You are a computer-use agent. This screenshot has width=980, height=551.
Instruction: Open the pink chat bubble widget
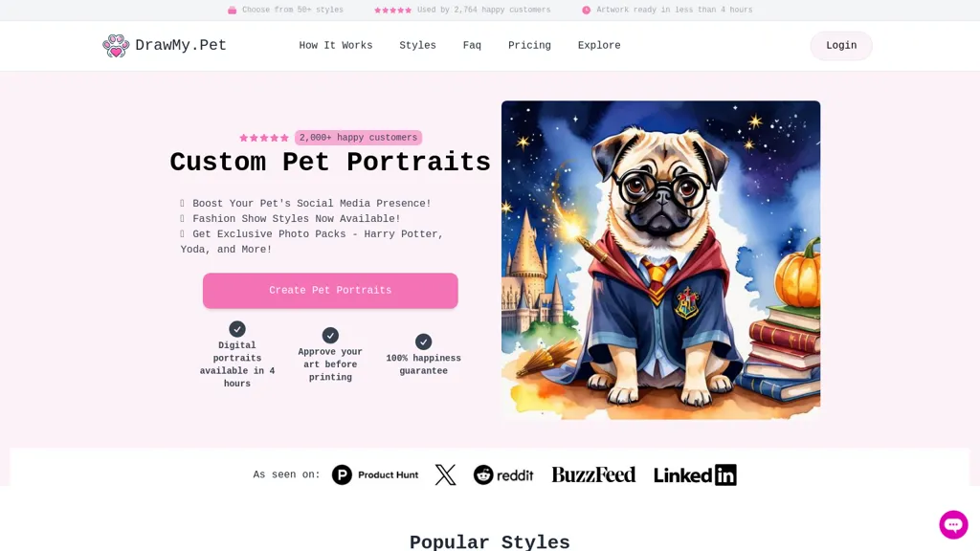(953, 524)
